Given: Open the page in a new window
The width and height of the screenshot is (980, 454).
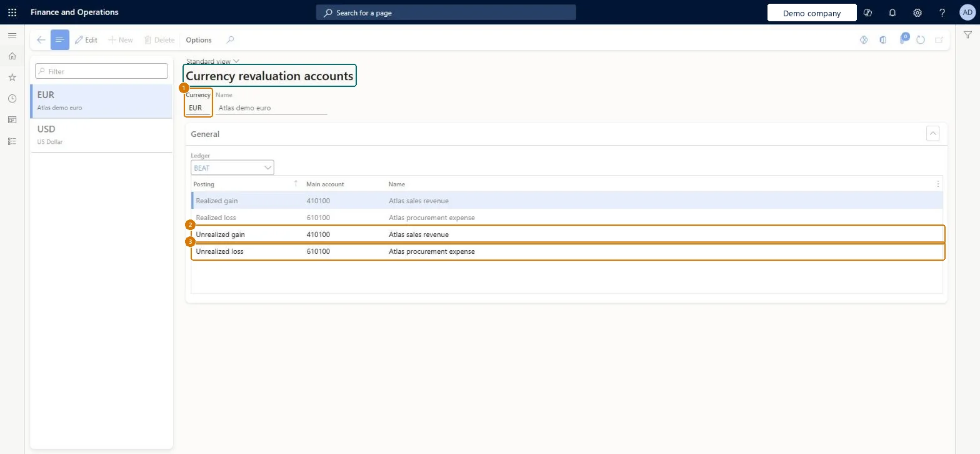Looking at the screenshot, I should (x=939, y=39).
